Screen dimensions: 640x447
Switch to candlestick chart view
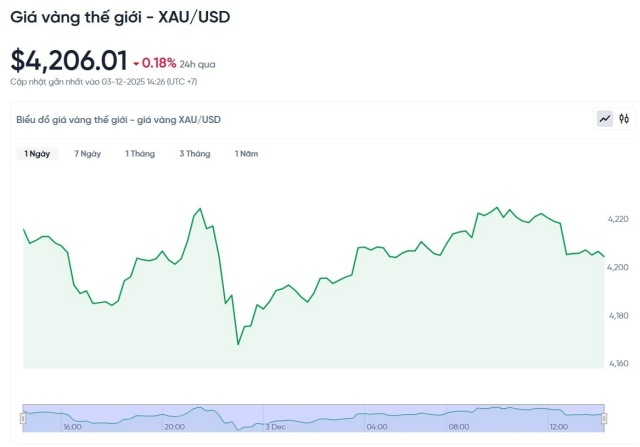pos(624,119)
